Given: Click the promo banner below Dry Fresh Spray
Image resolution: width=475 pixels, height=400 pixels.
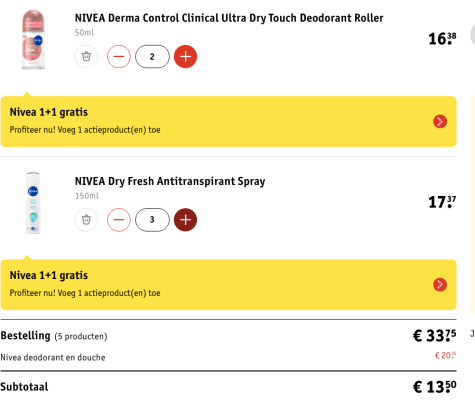Looking at the screenshot, I should tap(228, 285).
